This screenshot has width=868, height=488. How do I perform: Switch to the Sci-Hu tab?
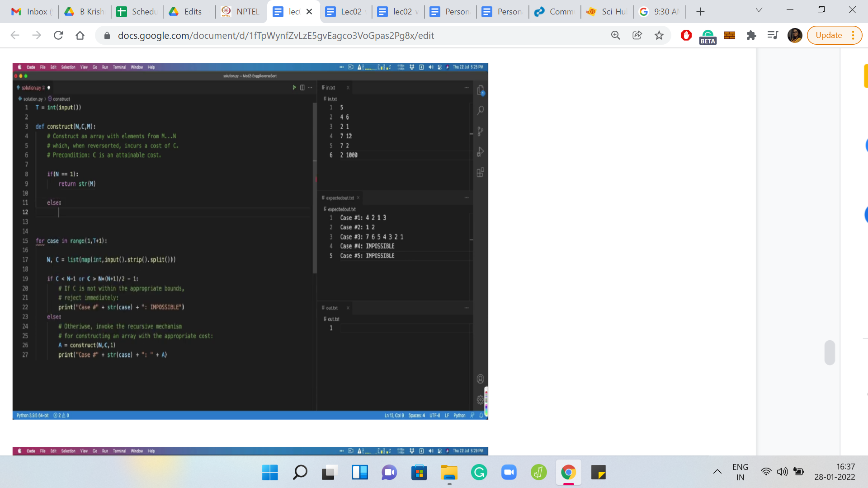[606, 12]
